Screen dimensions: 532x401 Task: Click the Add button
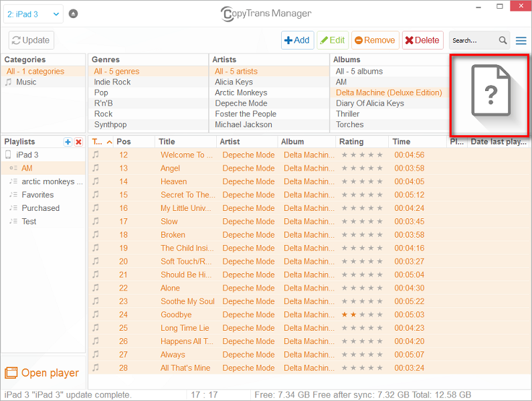296,40
